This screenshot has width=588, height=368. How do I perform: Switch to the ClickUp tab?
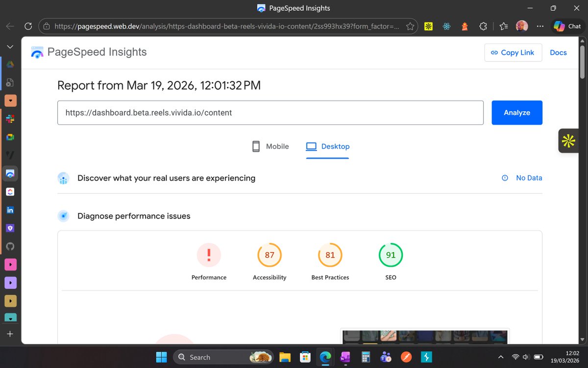(10, 191)
